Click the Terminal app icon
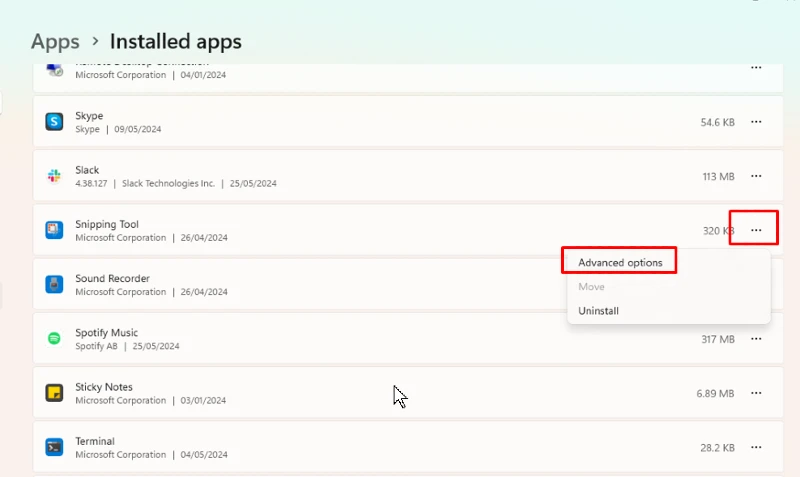The height and width of the screenshot is (477, 800). [54, 447]
